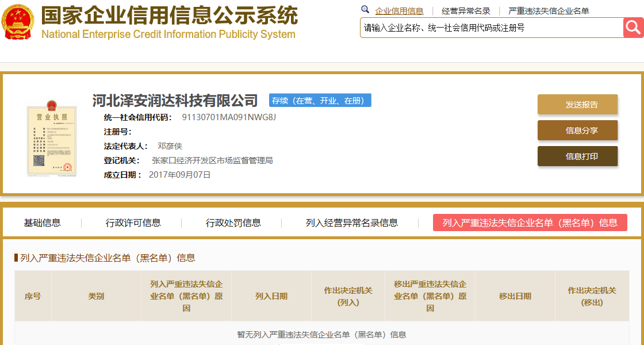This screenshot has width=644, height=345.
Task: Open the business license thumbnail image
Action: [51, 137]
